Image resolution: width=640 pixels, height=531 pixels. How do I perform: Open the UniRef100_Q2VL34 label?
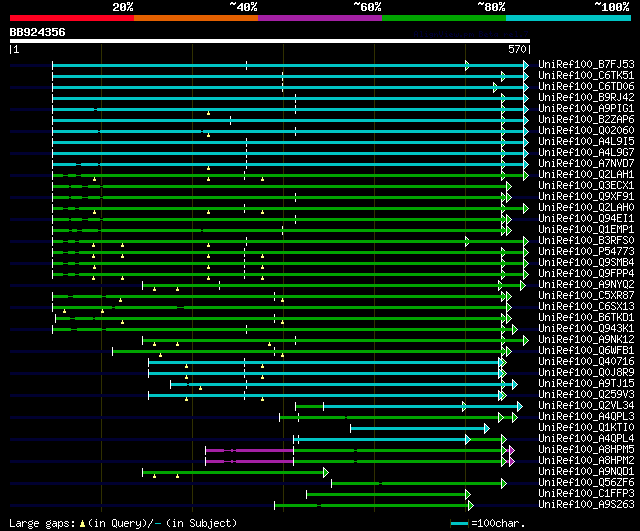(586, 406)
